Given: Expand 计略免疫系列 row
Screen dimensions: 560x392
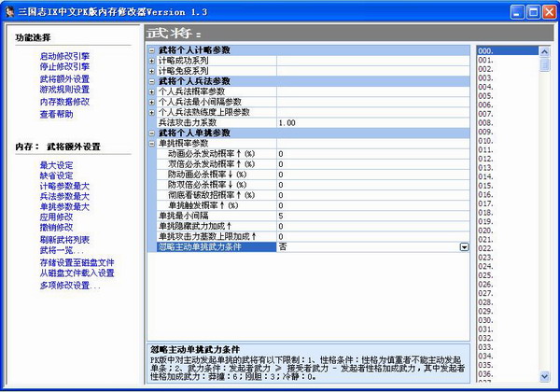Looking at the screenshot, I should pos(151,72).
